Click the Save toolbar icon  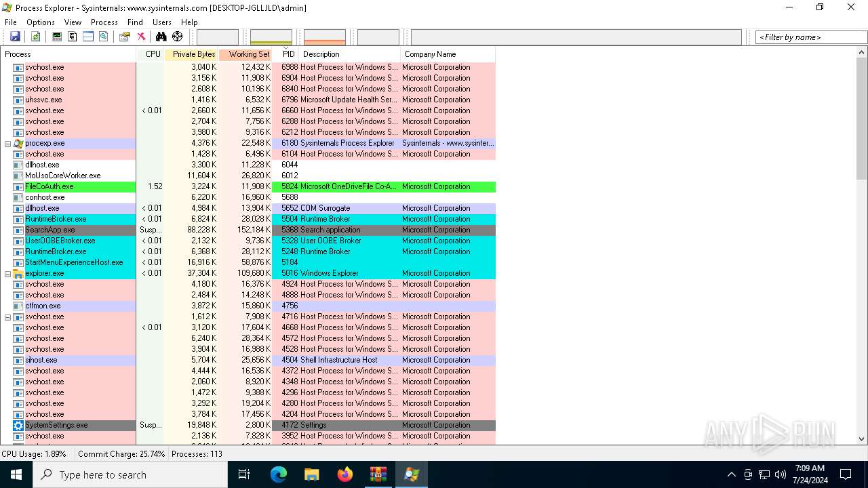coord(15,37)
